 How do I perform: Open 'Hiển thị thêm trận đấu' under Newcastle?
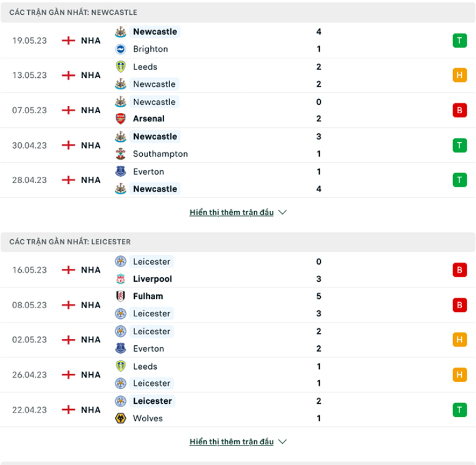231,212
